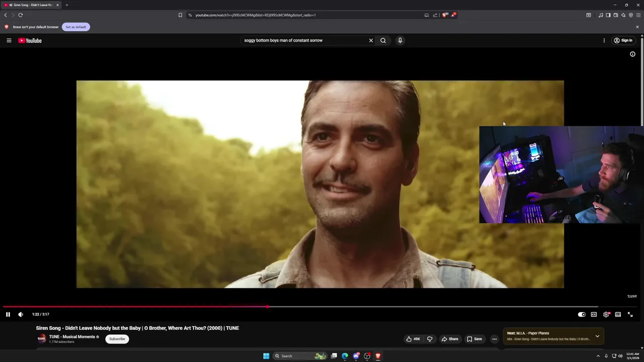Like the video (49K)
The image size is (644, 362).
point(414,339)
